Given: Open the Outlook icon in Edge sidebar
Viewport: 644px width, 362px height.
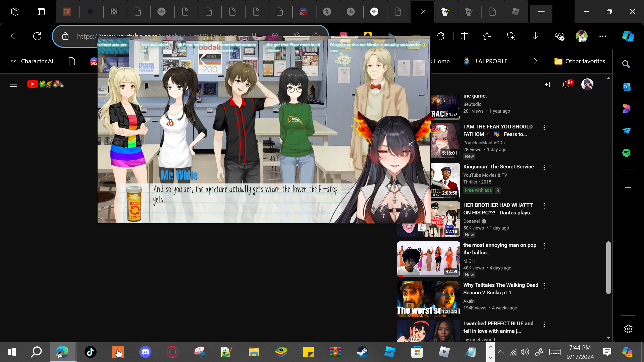Looking at the screenshot, I should pos(626,87).
